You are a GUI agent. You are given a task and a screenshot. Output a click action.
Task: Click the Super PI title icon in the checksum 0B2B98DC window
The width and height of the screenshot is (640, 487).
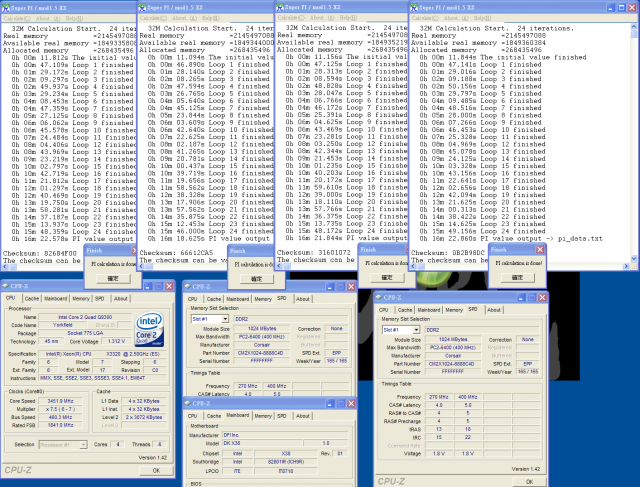(414, 7)
